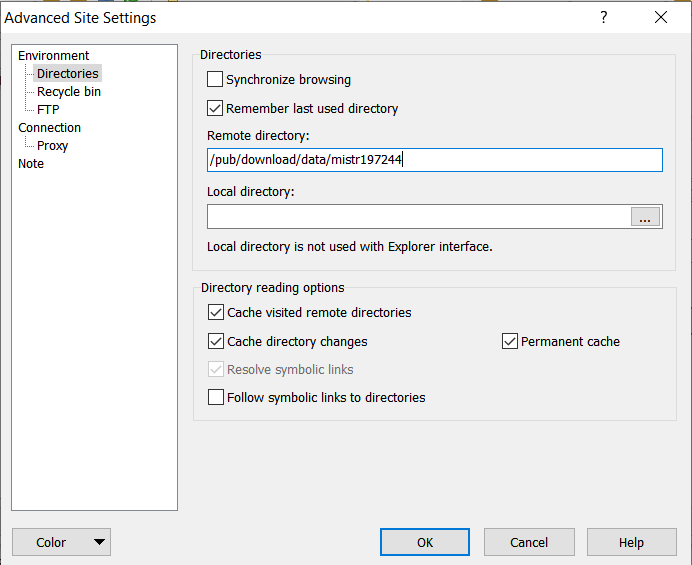692x565 pixels.
Task: Toggle Cache directory changes checkbox
Action: [x=216, y=341]
